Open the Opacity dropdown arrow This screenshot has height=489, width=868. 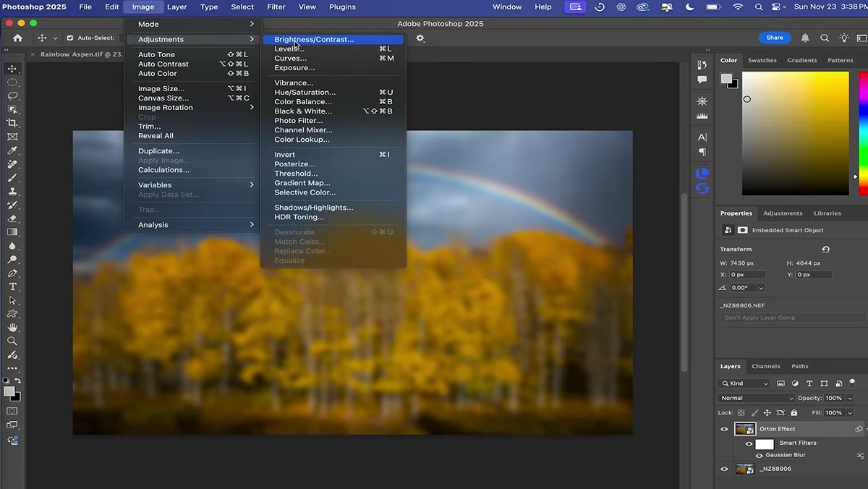coord(850,398)
